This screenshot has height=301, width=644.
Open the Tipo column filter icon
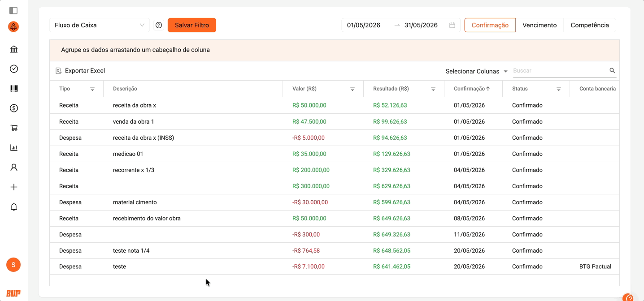coord(92,89)
